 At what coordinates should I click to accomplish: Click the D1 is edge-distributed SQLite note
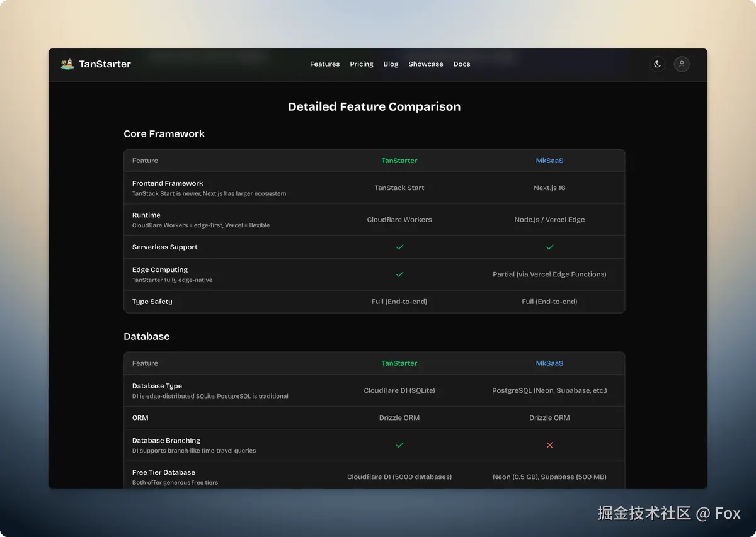(x=210, y=396)
